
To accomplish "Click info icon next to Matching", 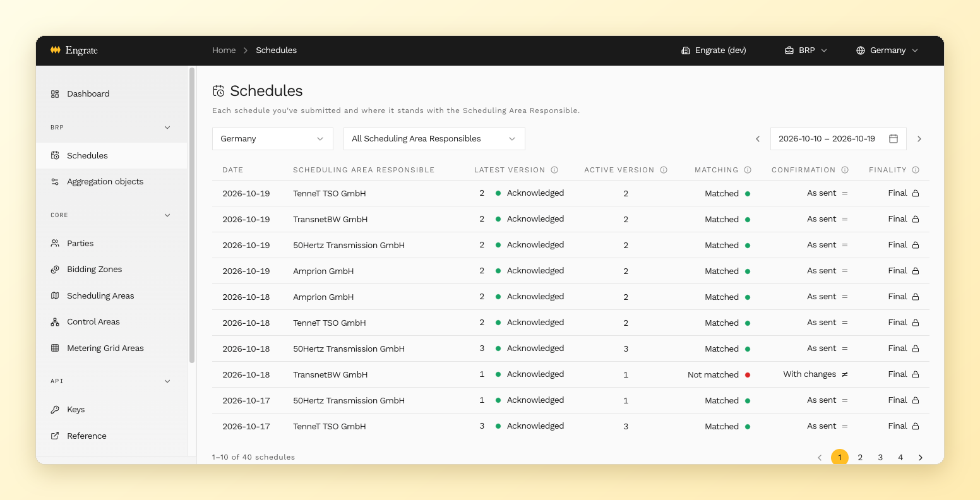I will [748, 170].
